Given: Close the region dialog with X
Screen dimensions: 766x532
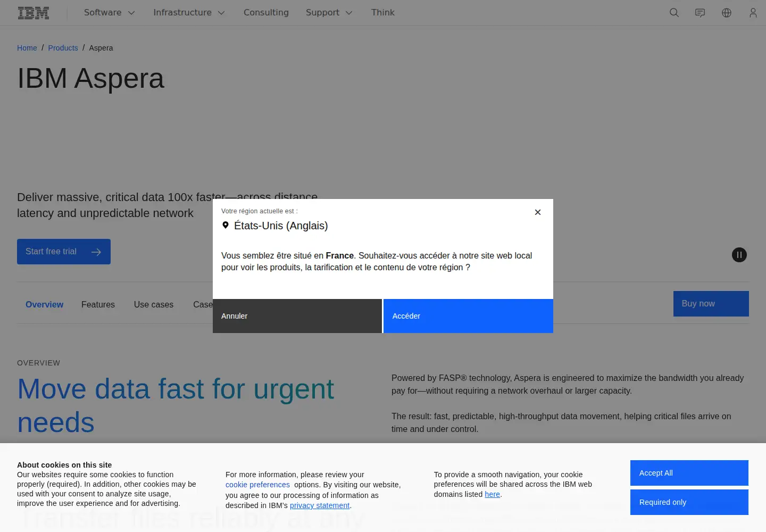Looking at the screenshot, I should click(538, 212).
